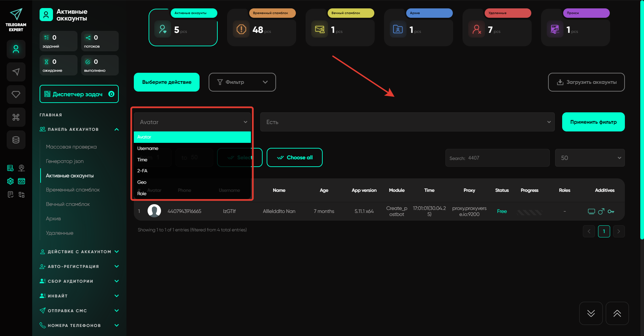644x336 pixels.
Task: Open the 50 entries per page dropdown
Action: point(589,158)
